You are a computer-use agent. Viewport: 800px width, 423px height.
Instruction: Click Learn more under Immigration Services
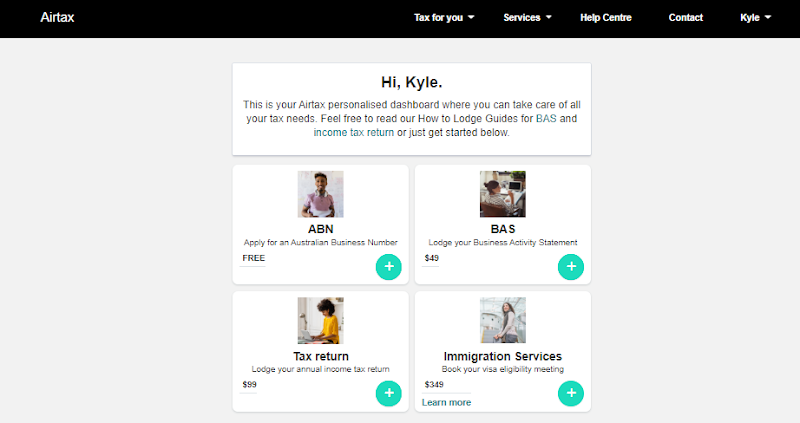446,403
